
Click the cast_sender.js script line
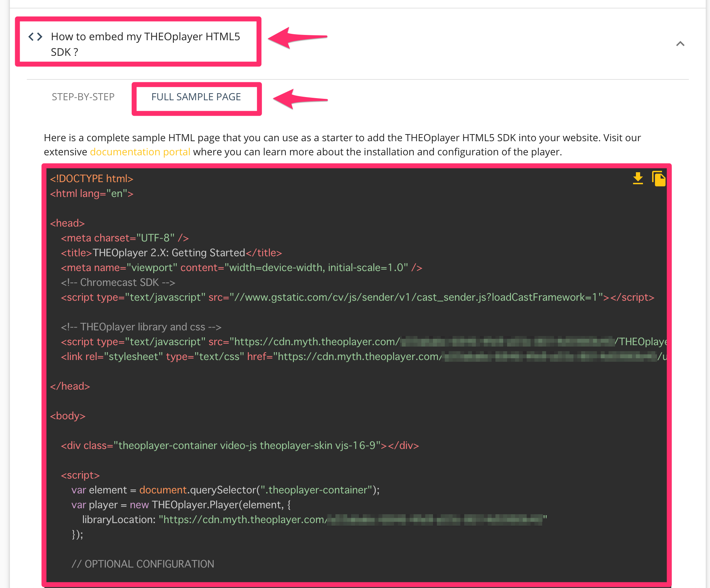357,297
